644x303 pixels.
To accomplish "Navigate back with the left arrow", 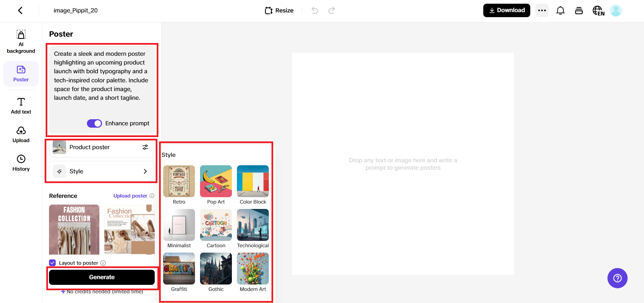I will tap(20, 10).
